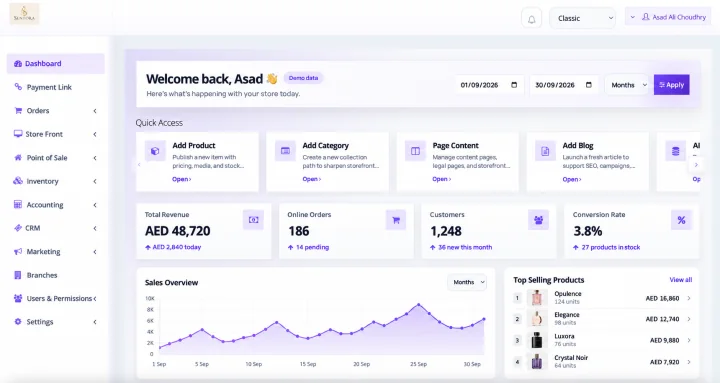The image size is (720, 383).
Task: Open the Asad Ali Choudhry account menu
Action: [x=668, y=17]
